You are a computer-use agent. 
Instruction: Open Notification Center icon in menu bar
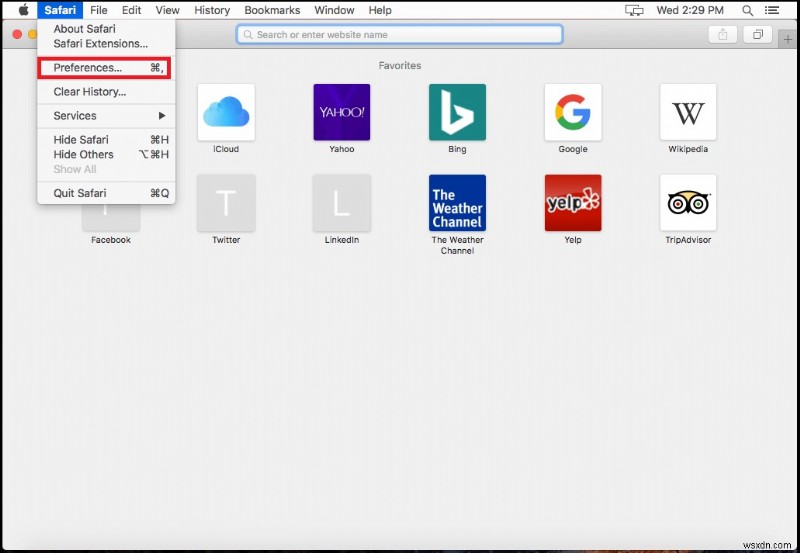(x=772, y=10)
